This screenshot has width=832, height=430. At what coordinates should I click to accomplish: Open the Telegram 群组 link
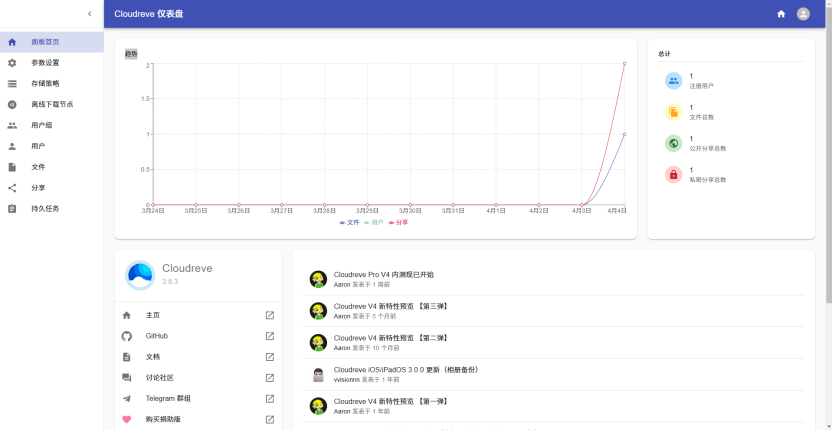click(198, 399)
